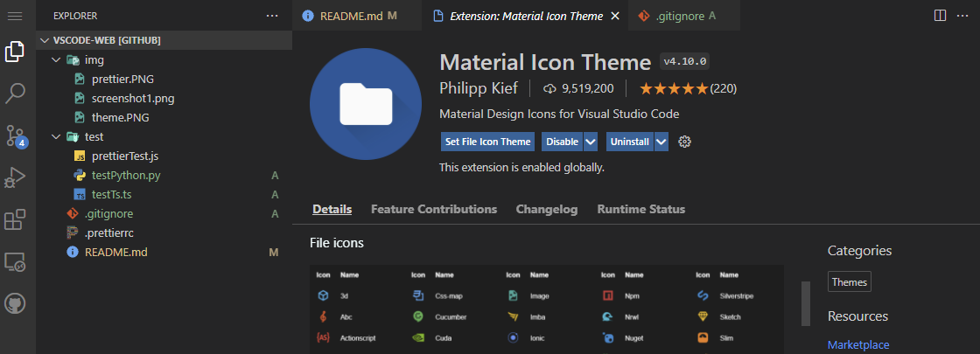
Task: Open the Remote Explorer icon
Action: (14, 261)
